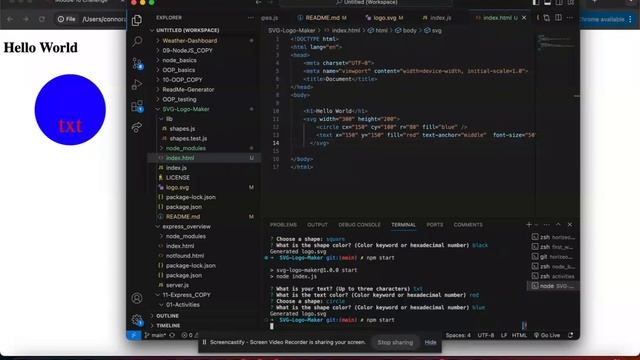
Task: Click Hide in the Screencastify sharing bar
Action: [430, 342]
